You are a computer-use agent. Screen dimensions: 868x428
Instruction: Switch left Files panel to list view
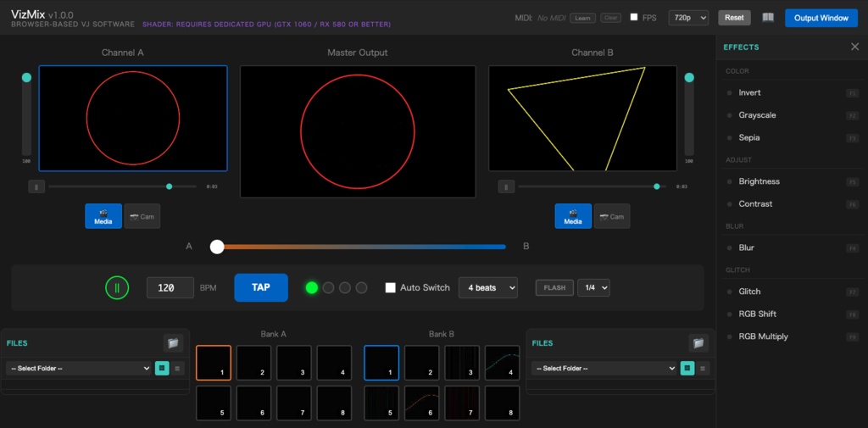(x=177, y=368)
